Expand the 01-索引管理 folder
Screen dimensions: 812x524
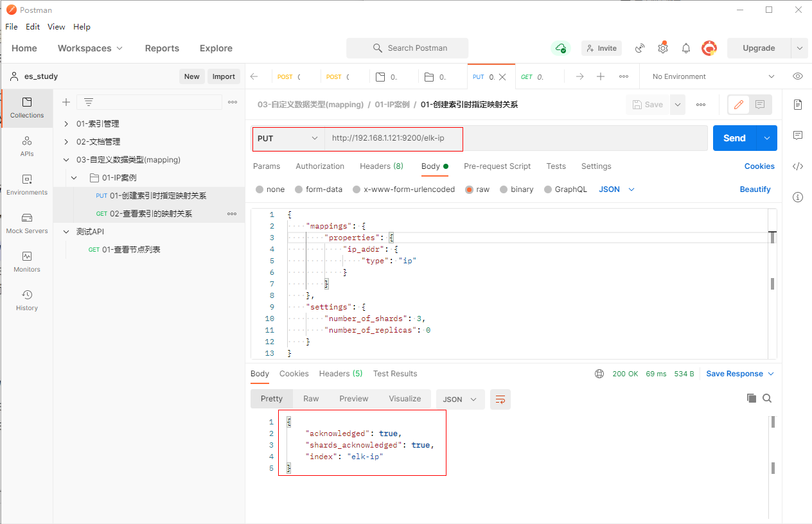(x=66, y=124)
